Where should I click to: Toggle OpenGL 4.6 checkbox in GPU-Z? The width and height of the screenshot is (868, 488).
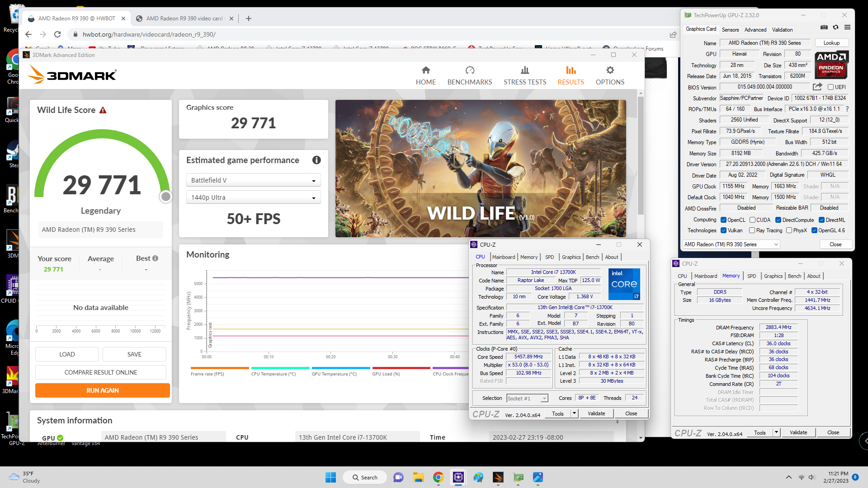point(814,230)
